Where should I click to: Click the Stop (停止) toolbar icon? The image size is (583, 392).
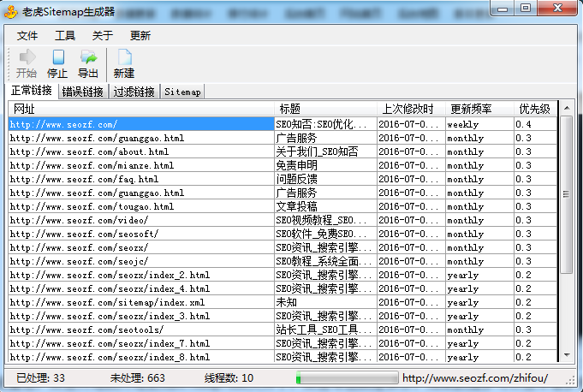(x=57, y=57)
